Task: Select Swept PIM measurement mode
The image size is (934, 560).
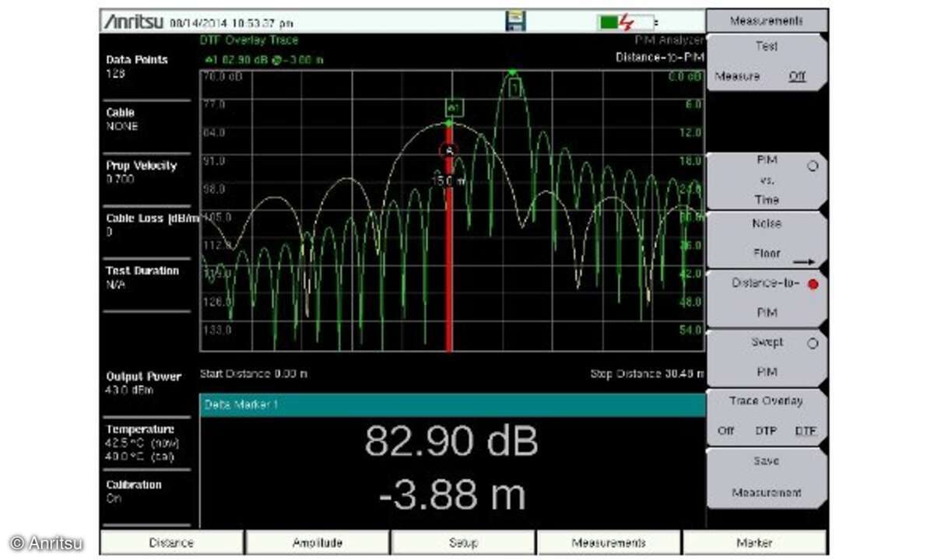Action: click(766, 357)
